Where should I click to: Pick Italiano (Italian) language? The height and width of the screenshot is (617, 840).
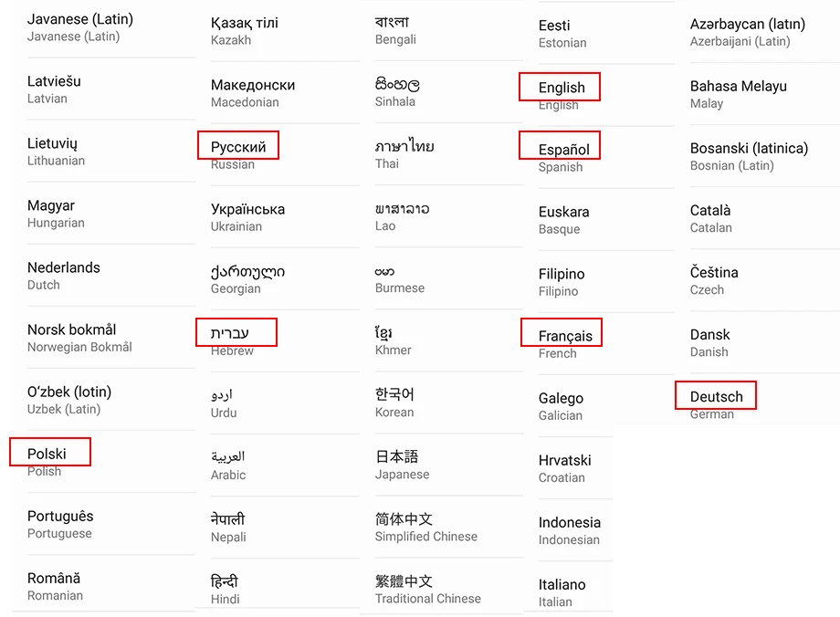(562, 593)
